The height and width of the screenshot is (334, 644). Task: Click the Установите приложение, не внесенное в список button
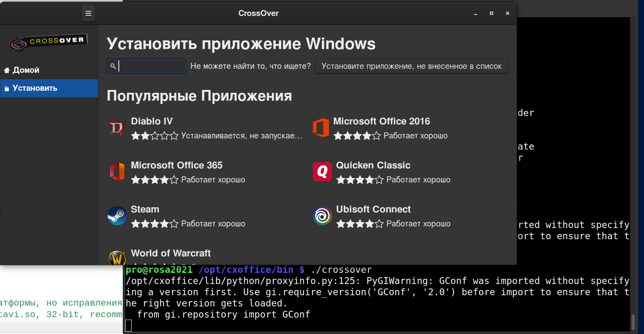point(412,66)
